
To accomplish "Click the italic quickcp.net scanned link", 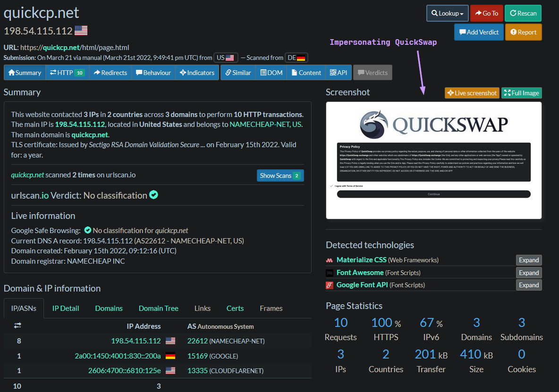I will coord(27,175).
